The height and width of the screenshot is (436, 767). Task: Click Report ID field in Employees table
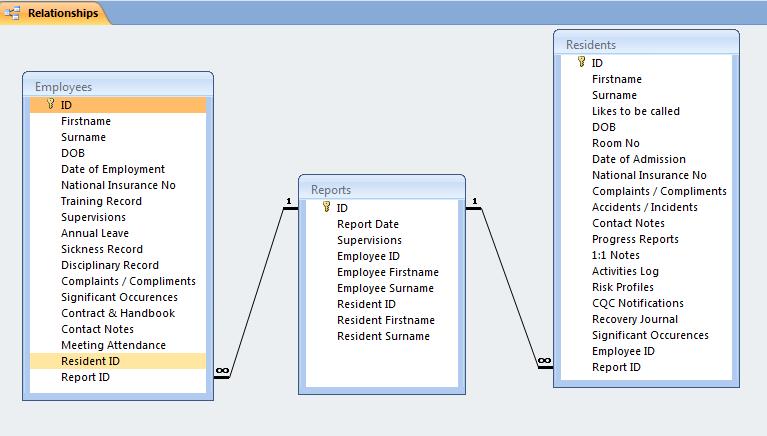[85, 377]
